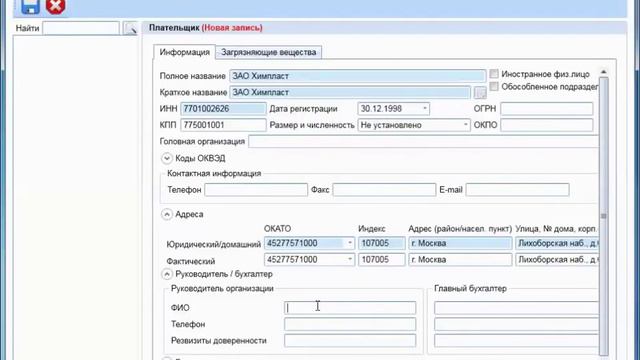Image resolution: width=640 pixels, height=360 pixels.
Task: Tick the Иностранное физ.лицо checkbox
Action: point(494,74)
